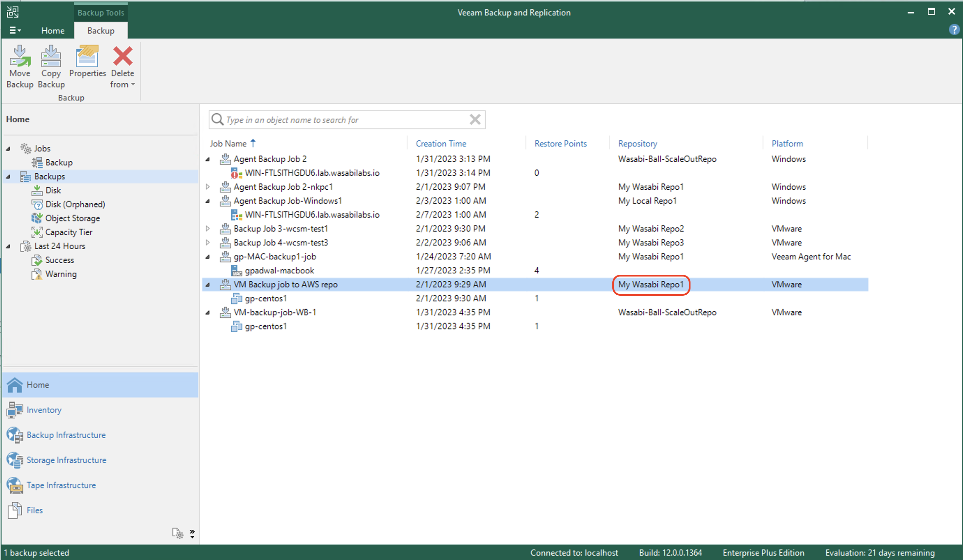Collapse the VM-backup-job-WB-1 row
This screenshot has width=963, height=560.
[x=208, y=312]
